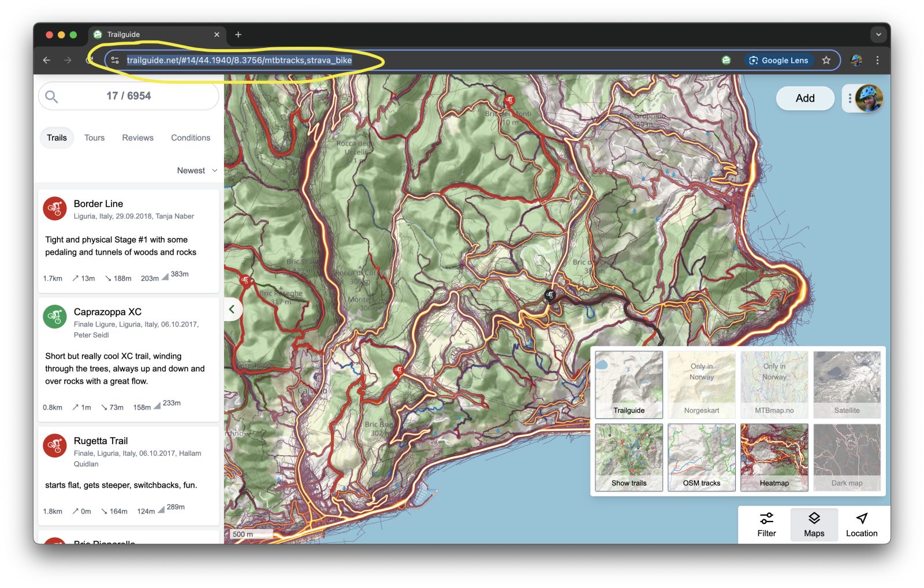Open the Chrome three-dot menu
This screenshot has height=588, width=924.
point(877,60)
